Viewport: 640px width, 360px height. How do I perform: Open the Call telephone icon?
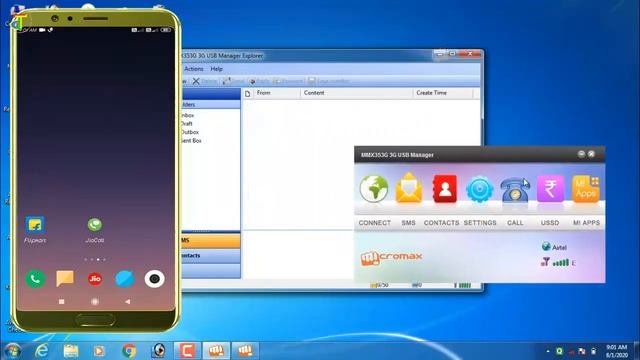[x=514, y=189]
